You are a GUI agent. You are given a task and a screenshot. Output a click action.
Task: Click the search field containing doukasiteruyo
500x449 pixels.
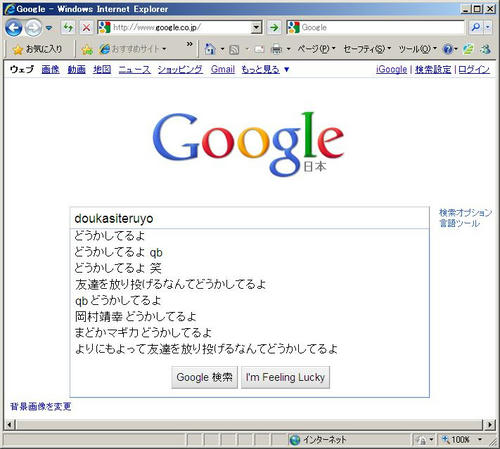[x=249, y=218]
